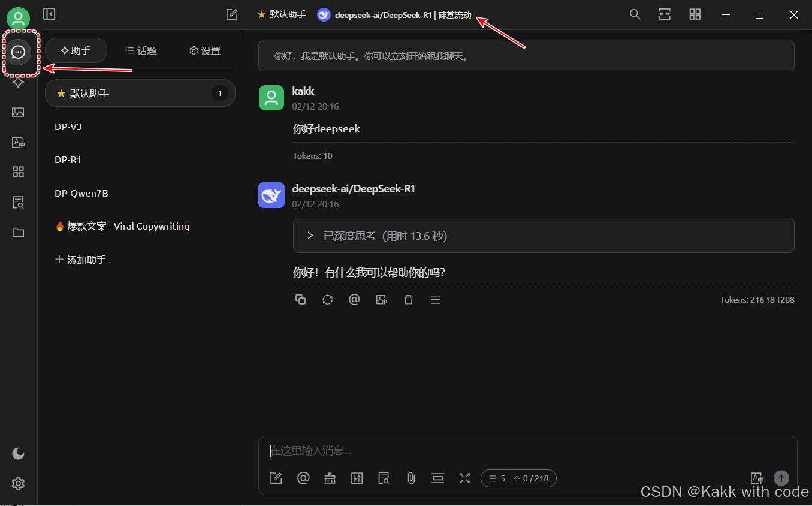Screen dimensions: 812x506
Task: Clear context with divider icon in input toolbar
Action: click(438, 478)
